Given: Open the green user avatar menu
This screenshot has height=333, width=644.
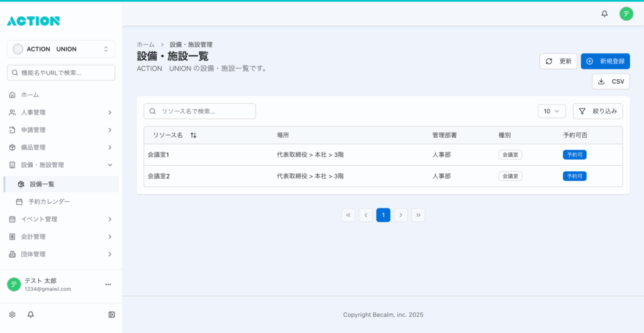Looking at the screenshot, I should pos(626,13).
